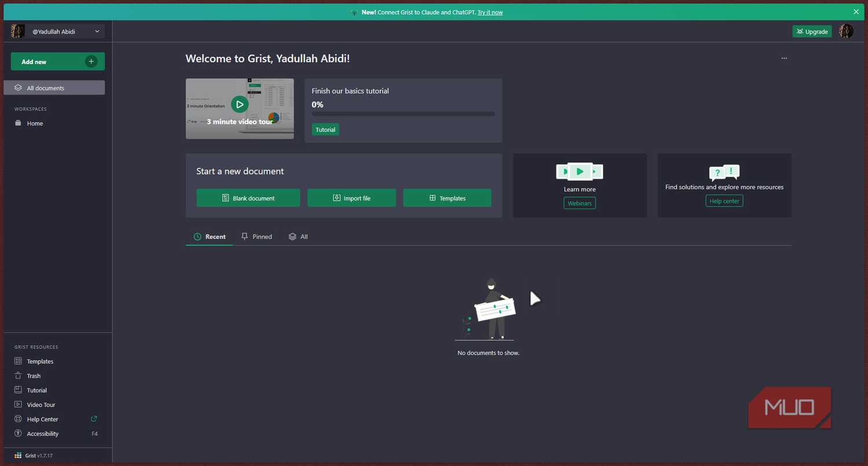Open the 3 minute video tour thumbnail
The height and width of the screenshot is (466, 868).
tap(240, 109)
